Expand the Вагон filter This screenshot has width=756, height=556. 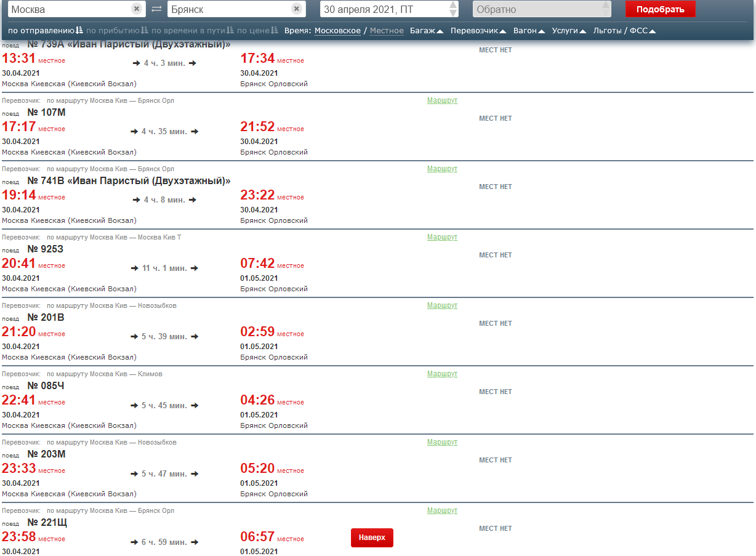tap(529, 30)
